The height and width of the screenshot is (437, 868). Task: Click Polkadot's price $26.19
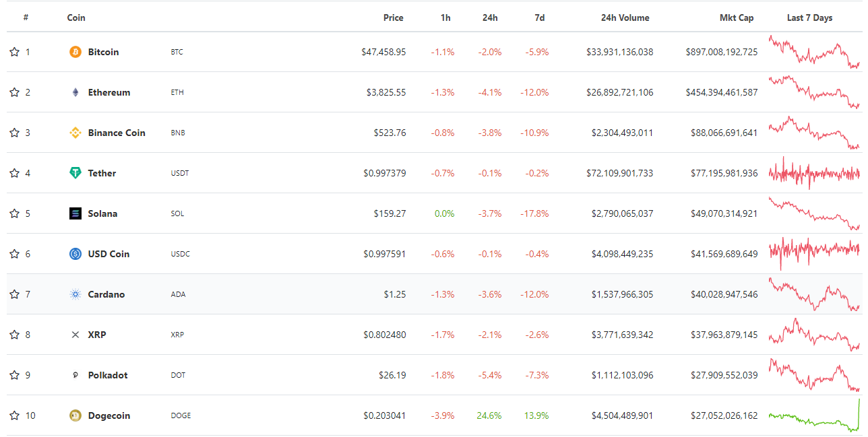pyautogui.click(x=392, y=375)
